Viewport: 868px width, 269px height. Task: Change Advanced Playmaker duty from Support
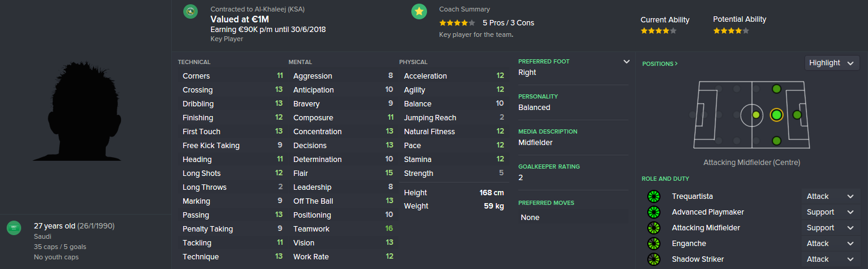click(x=830, y=212)
